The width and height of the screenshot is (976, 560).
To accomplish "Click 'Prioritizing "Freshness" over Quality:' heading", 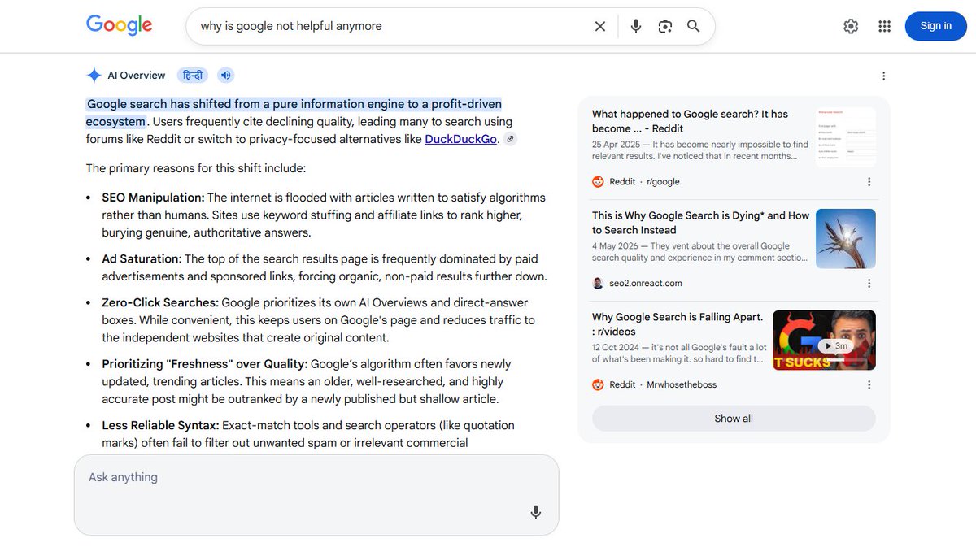I will [204, 364].
